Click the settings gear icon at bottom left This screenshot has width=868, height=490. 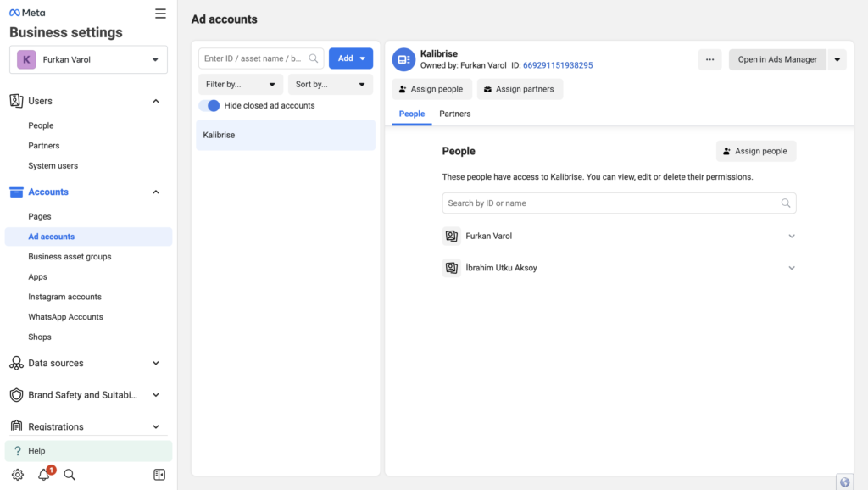click(x=18, y=475)
